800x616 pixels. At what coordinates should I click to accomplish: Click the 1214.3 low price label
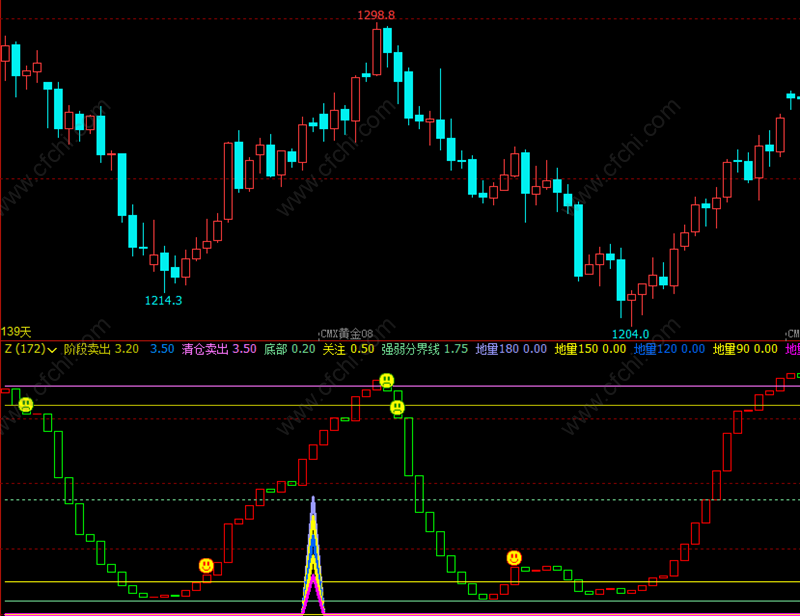pos(163,301)
